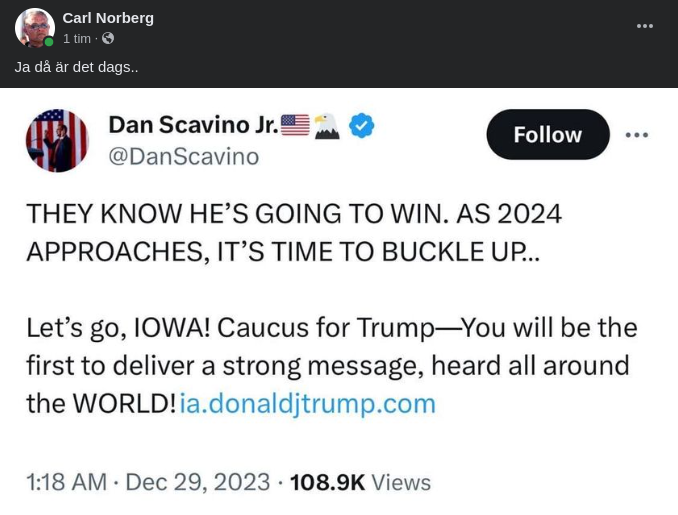Click the globe public audience icon

coord(108,38)
